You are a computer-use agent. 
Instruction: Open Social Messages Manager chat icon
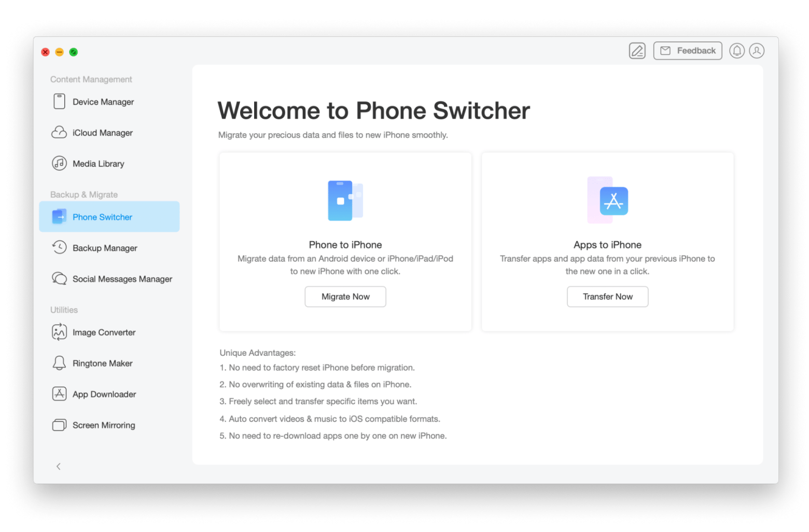[59, 279]
